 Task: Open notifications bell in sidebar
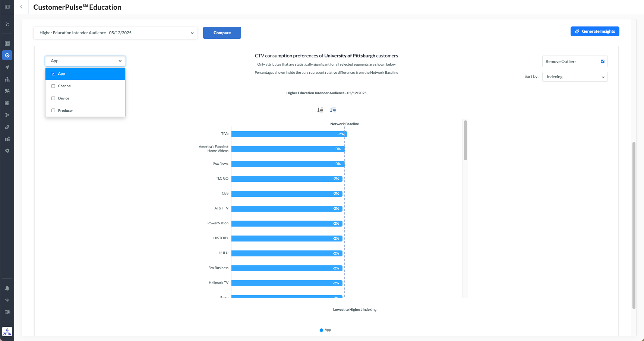[7, 288]
